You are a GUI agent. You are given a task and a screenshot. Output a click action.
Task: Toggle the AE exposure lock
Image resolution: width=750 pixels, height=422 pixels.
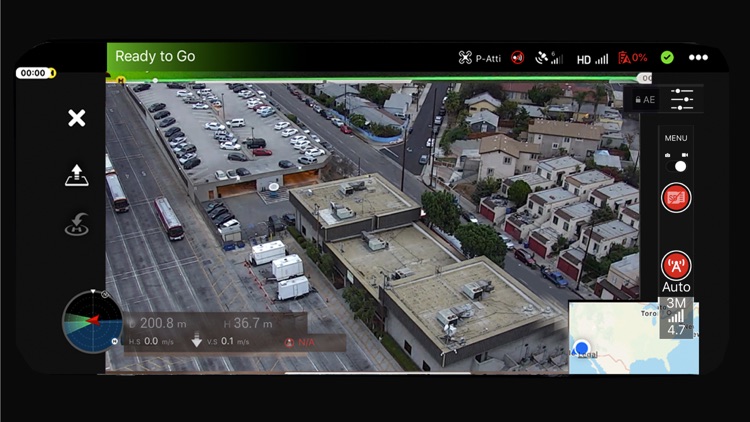point(645,100)
